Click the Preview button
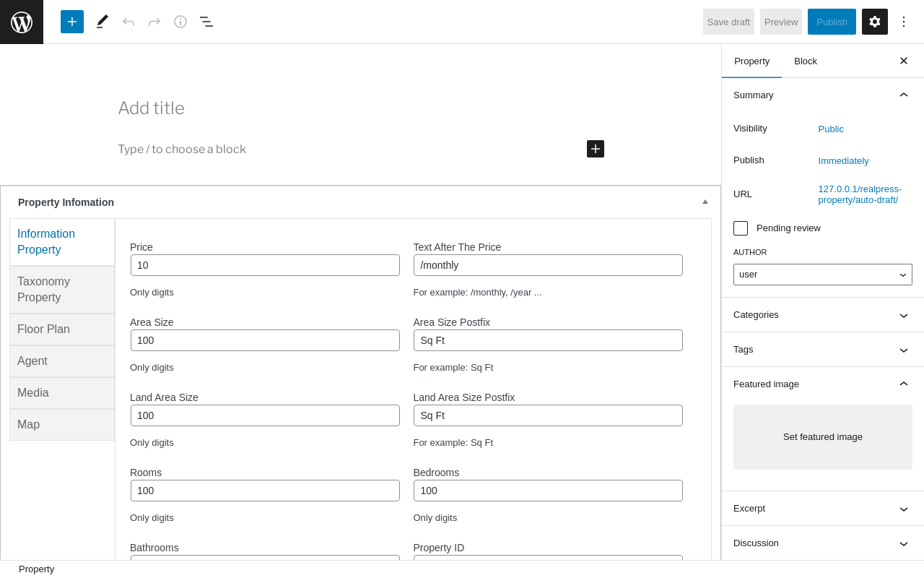The height and width of the screenshot is (578, 924). [781, 22]
